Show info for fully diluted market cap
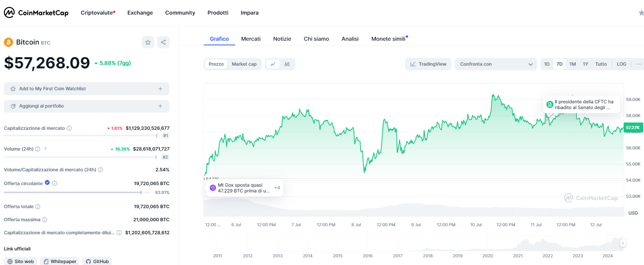The image size is (644, 265). [119, 233]
